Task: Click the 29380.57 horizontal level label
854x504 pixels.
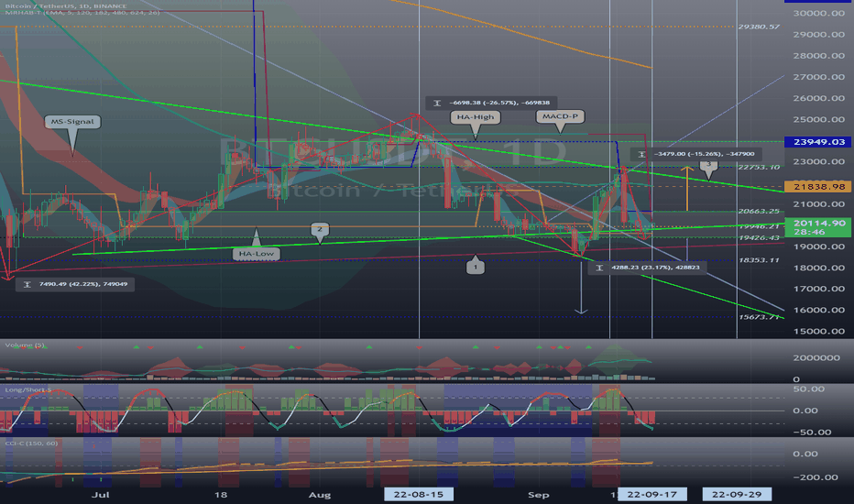Action: point(759,27)
